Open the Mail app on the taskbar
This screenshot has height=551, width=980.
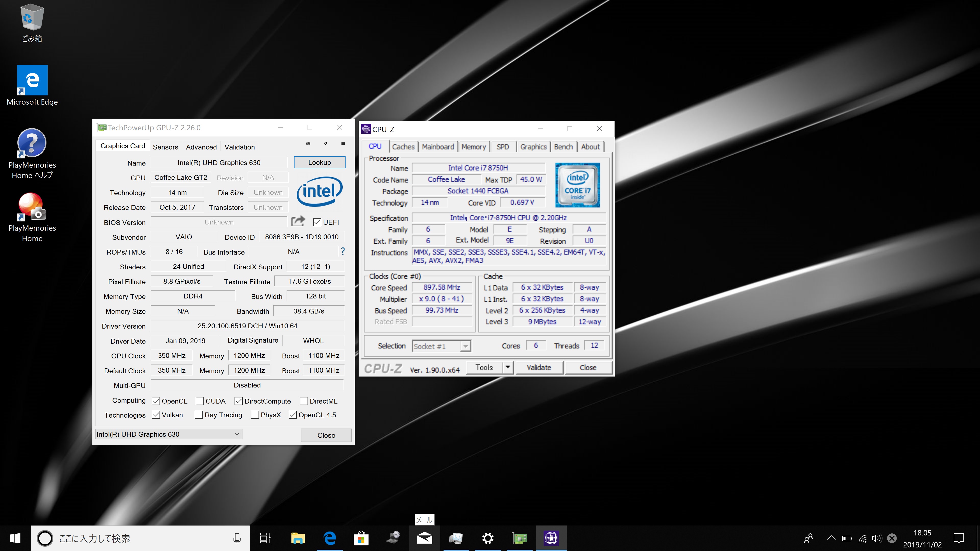[424, 538]
